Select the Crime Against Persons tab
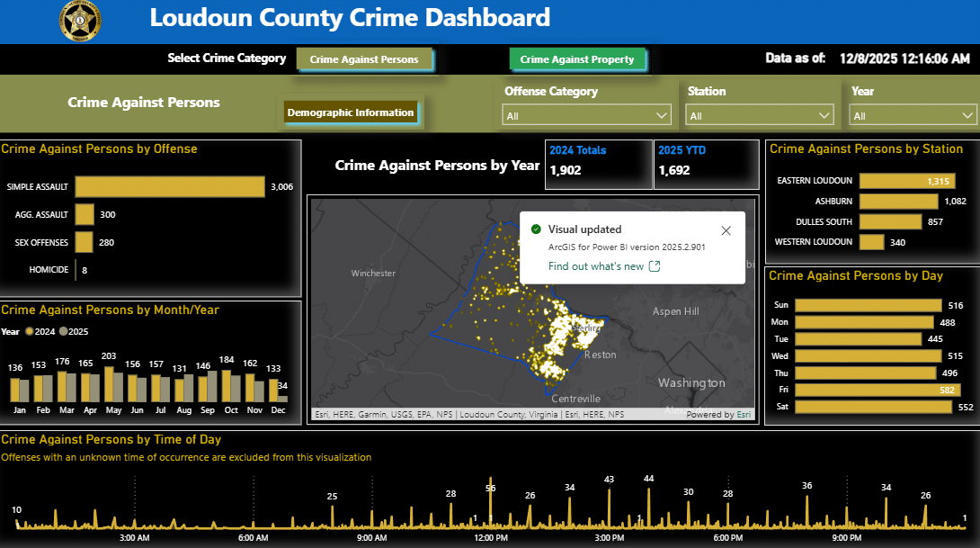 (x=364, y=59)
